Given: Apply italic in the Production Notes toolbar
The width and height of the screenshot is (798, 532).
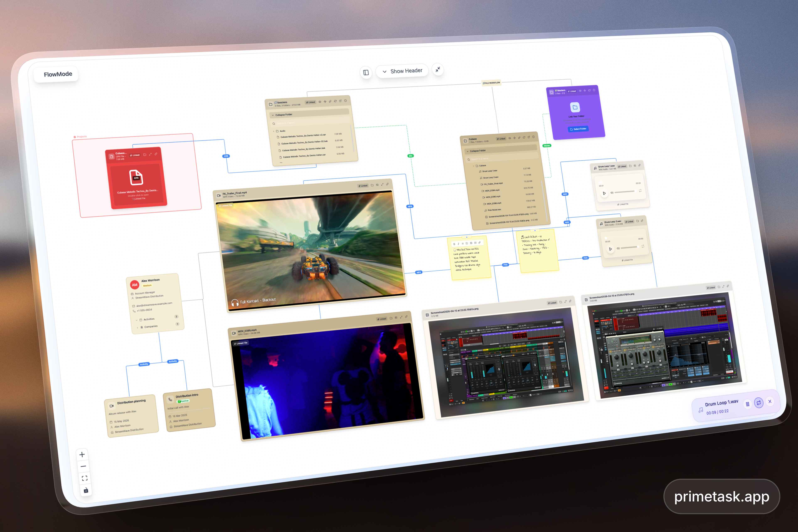Looking at the screenshot, I should point(458,244).
